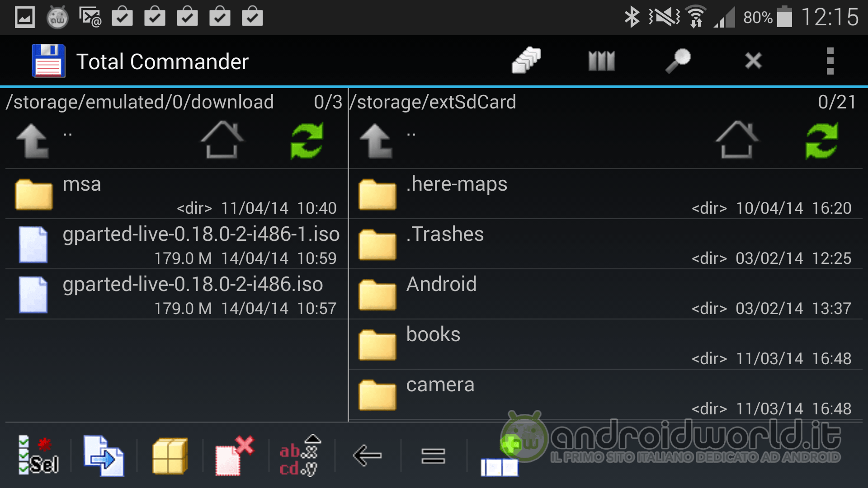Select files with the Sel tool
The width and height of the screenshot is (868, 488).
click(x=38, y=456)
